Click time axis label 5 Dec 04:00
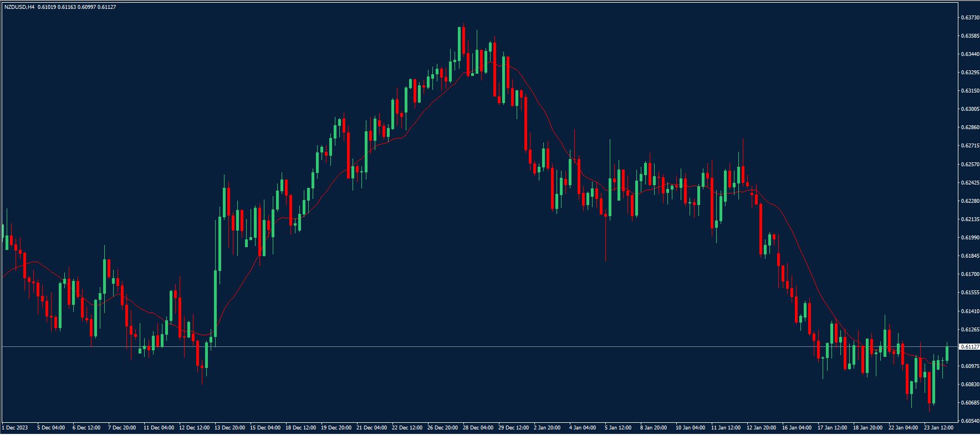 point(51,428)
